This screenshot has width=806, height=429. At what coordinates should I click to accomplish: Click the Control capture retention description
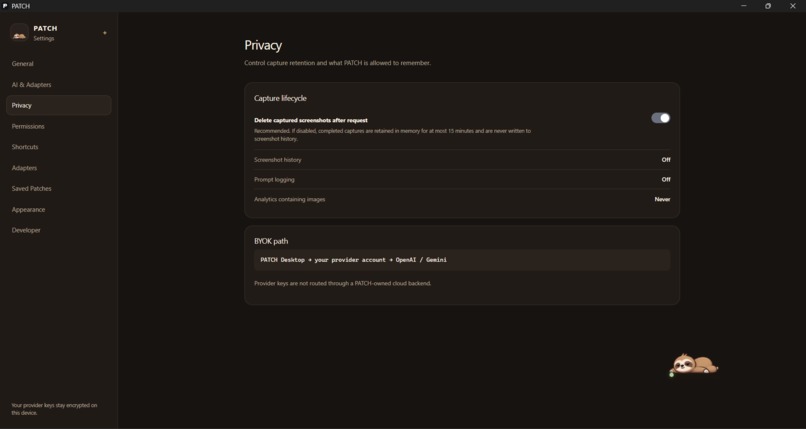[337, 63]
